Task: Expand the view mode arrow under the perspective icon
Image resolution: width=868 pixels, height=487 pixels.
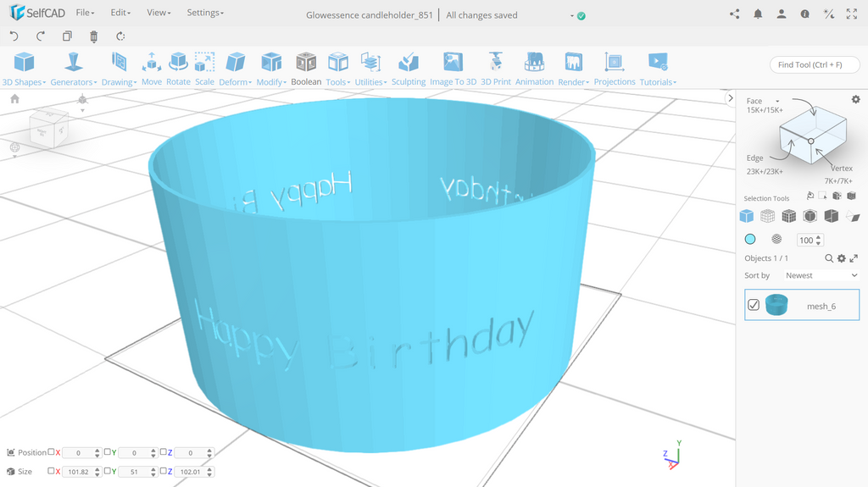Action: 82,111
